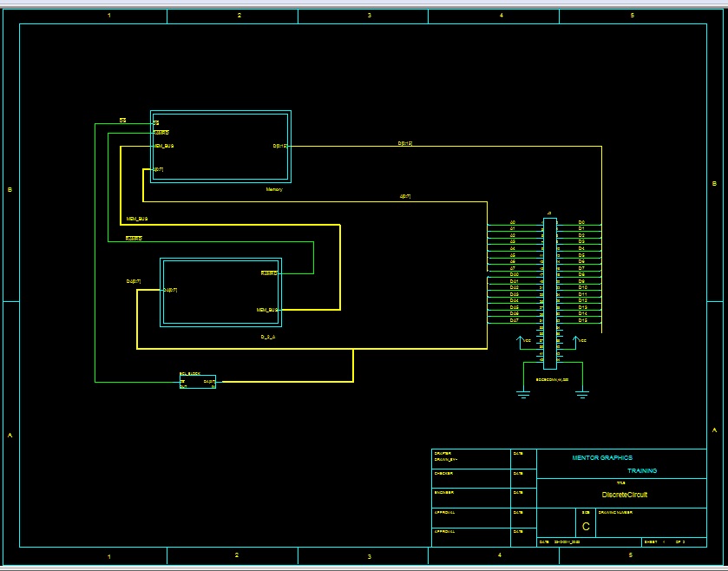Select the A[0:7] net label on the address bus
The width and height of the screenshot is (728, 571).
click(405, 196)
